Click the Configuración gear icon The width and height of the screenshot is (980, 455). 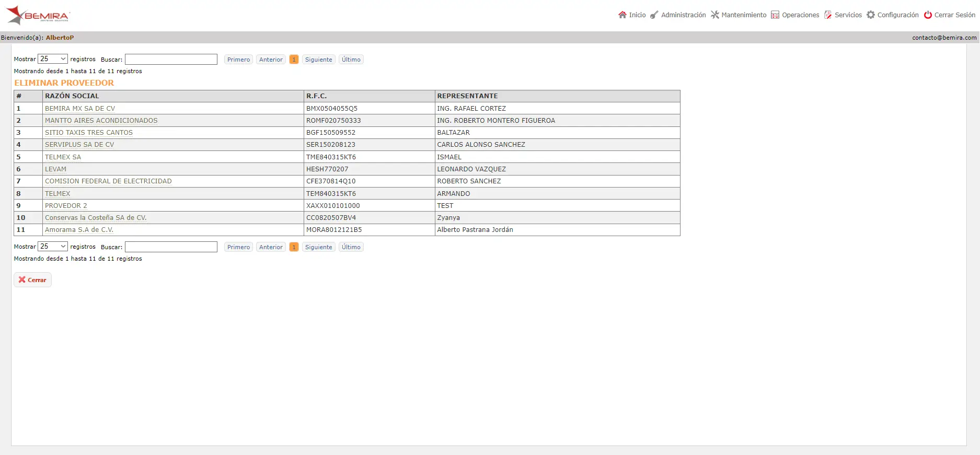(871, 15)
